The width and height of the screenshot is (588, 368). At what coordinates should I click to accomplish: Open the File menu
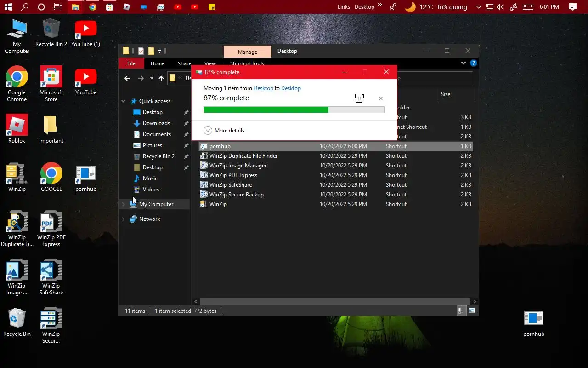pos(131,63)
